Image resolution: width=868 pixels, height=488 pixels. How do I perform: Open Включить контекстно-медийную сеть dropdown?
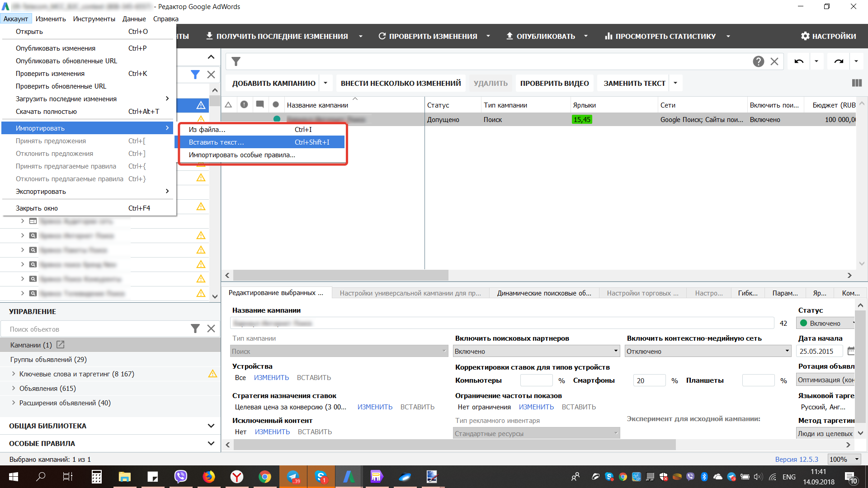tap(708, 351)
